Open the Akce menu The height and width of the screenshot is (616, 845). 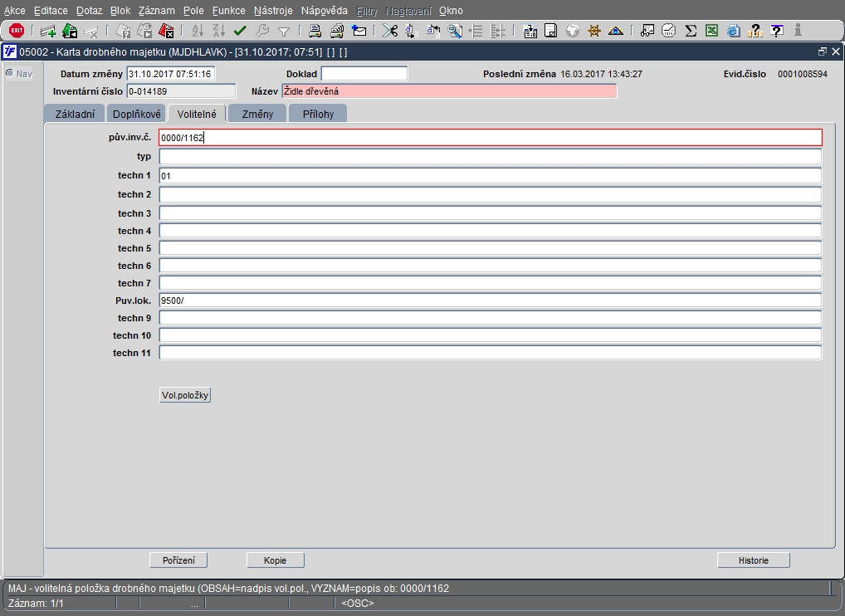pyautogui.click(x=15, y=11)
